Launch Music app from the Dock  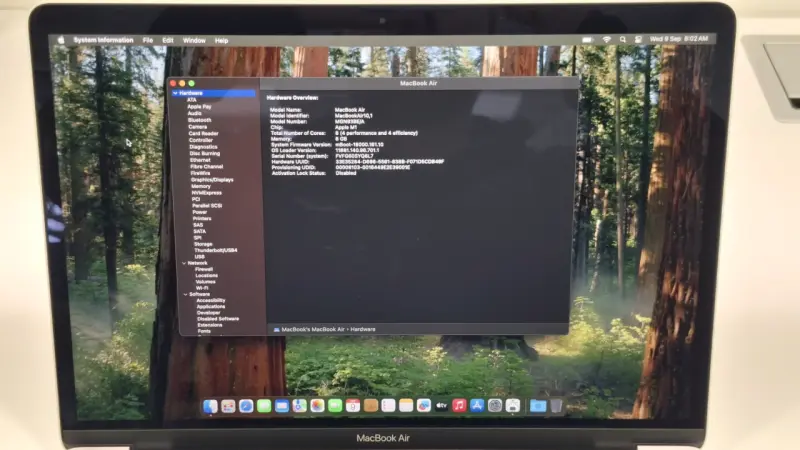click(x=459, y=406)
